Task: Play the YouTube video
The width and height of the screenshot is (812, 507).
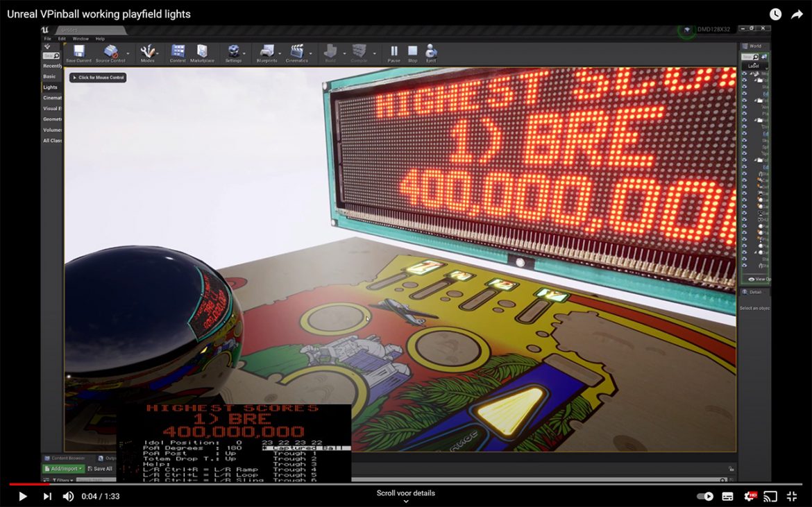Action: (23, 496)
